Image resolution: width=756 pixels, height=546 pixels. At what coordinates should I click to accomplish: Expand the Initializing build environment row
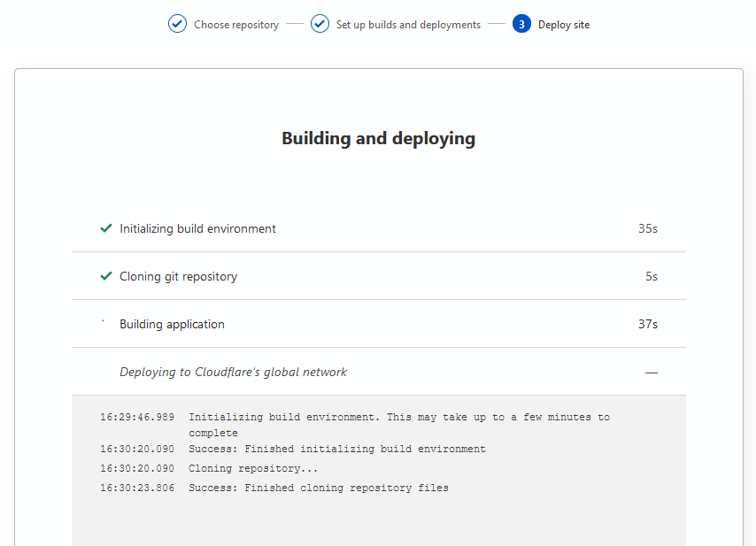click(x=197, y=228)
